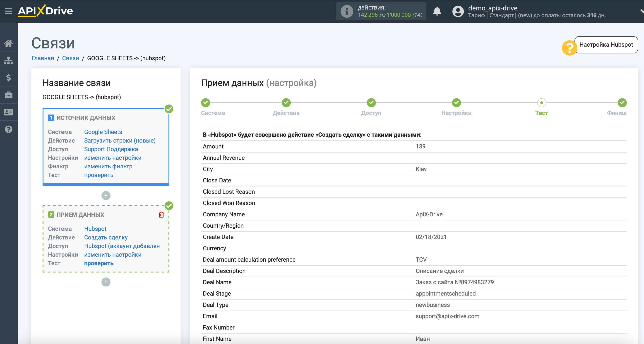644x344 pixels.
Task: Click the bold проверить test link
Action: [x=99, y=263]
